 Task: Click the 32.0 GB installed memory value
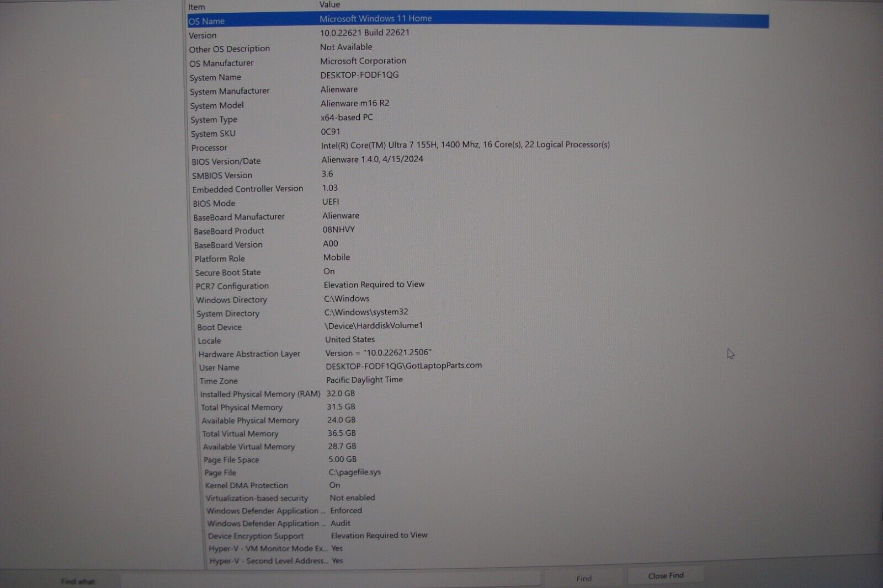pyautogui.click(x=341, y=393)
